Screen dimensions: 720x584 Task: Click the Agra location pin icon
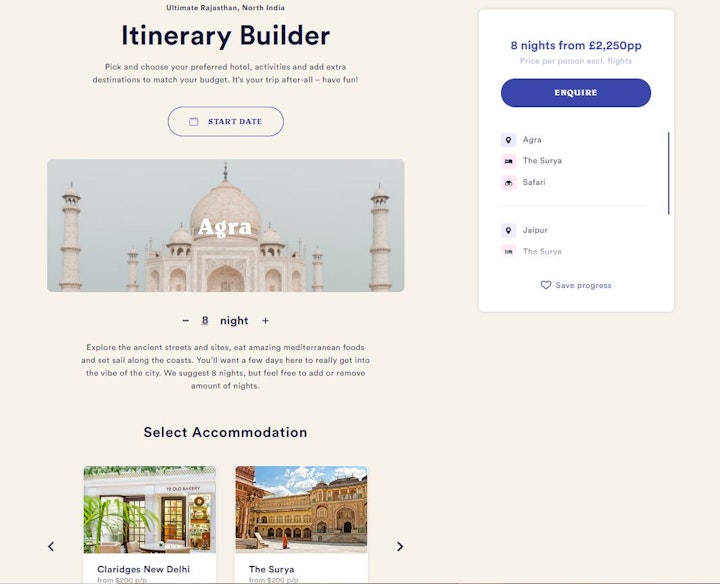click(x=508, y=140)
